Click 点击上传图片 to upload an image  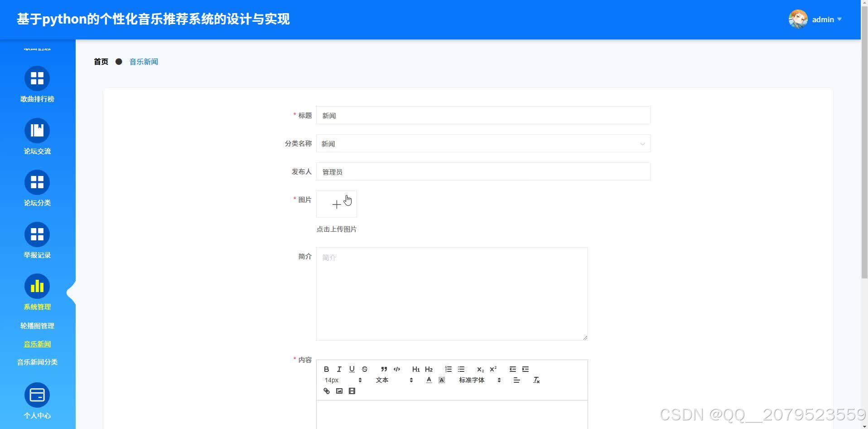(337, 229)
